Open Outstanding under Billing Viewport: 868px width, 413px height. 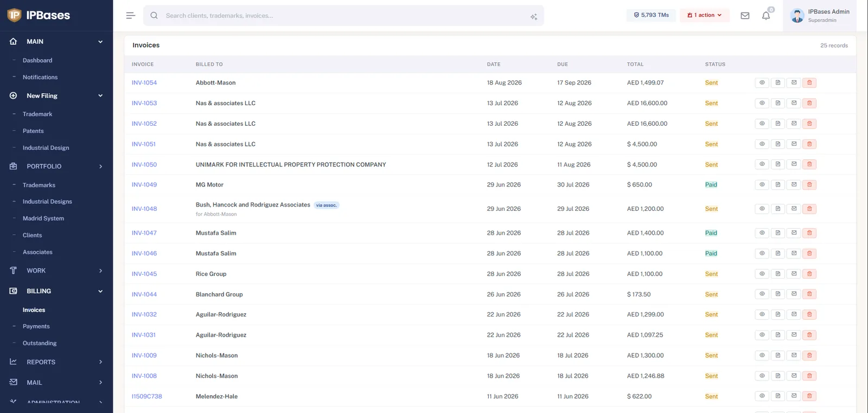point(40,343)
